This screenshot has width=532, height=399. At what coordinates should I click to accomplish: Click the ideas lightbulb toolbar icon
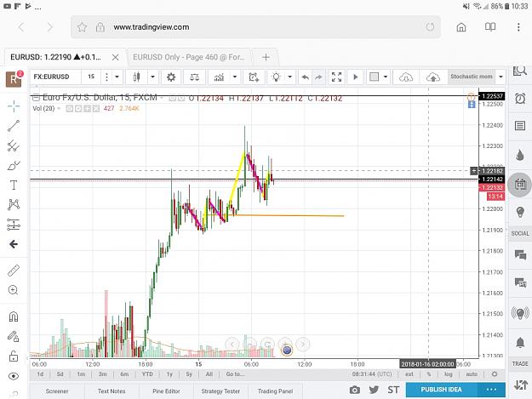tap(276, 77)
